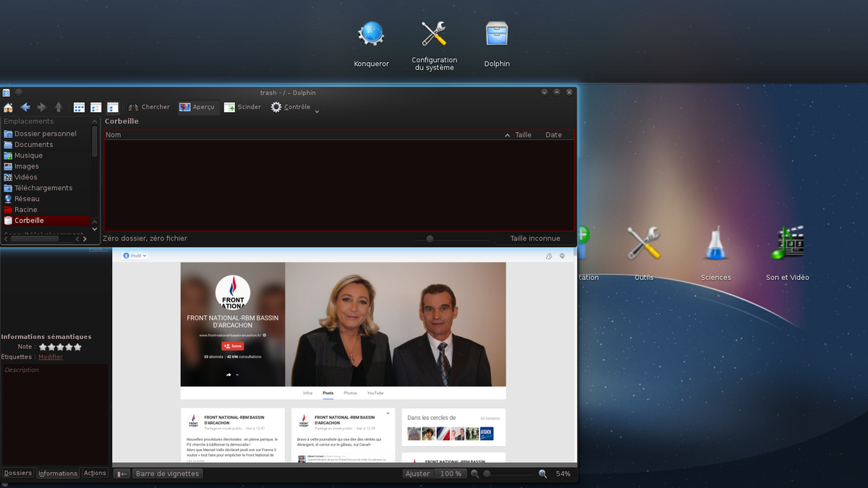Navigate back with the blue arrow
The width and height of the screenshot is (868, 488).
coord(25,107)
